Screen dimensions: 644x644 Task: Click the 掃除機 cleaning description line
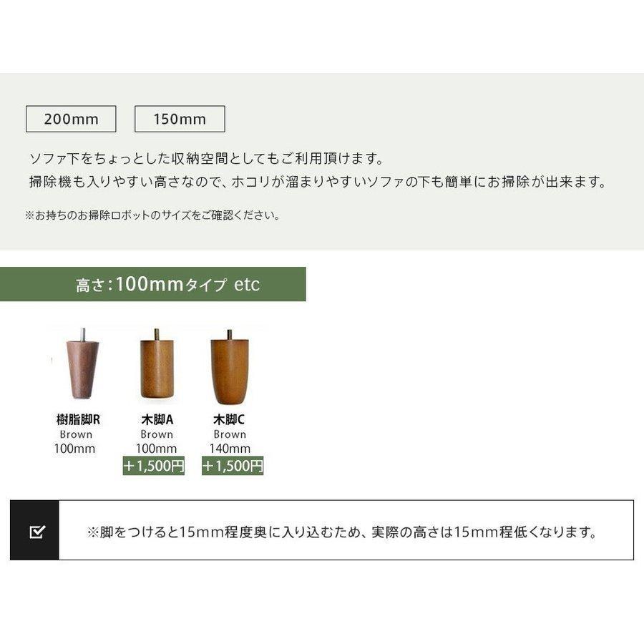318,182
